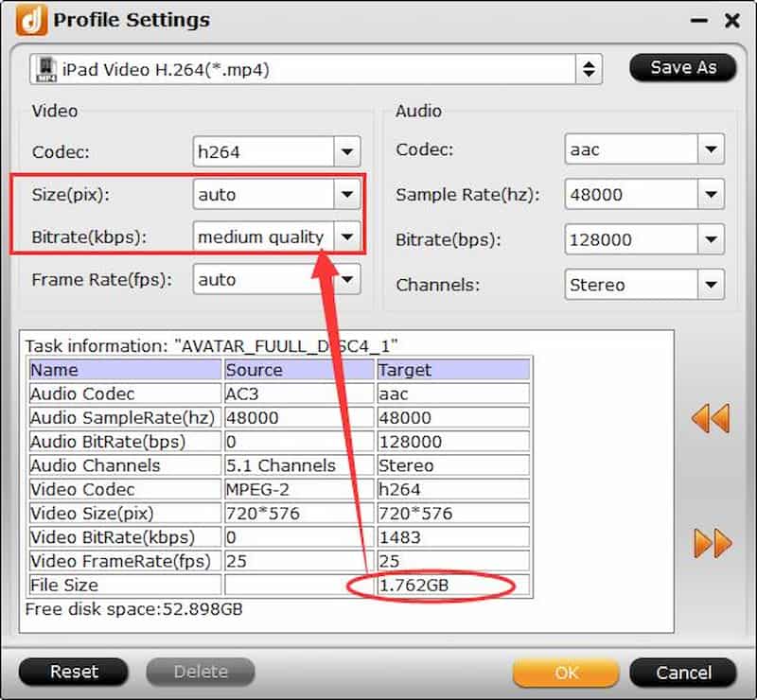Close the Profile Settings window
757x700 pixels.
pyautogui.click(x=731, y=21)
